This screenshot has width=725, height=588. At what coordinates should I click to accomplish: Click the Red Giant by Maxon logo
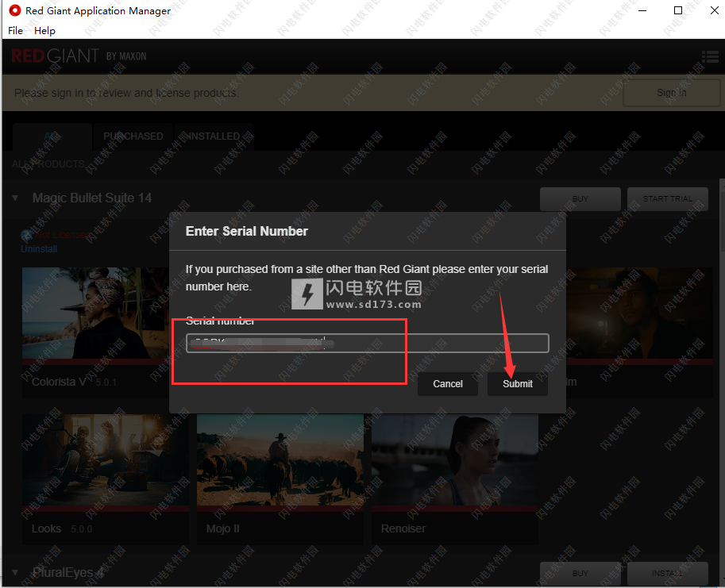79,56
